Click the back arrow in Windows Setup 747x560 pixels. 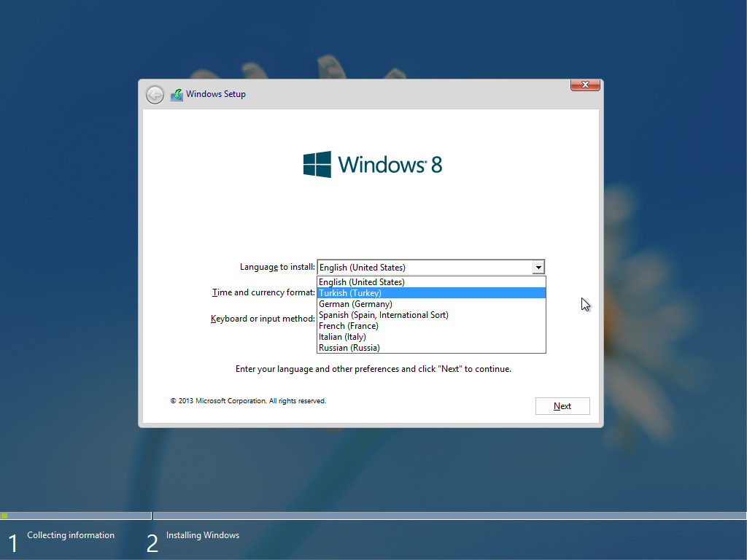155,95
